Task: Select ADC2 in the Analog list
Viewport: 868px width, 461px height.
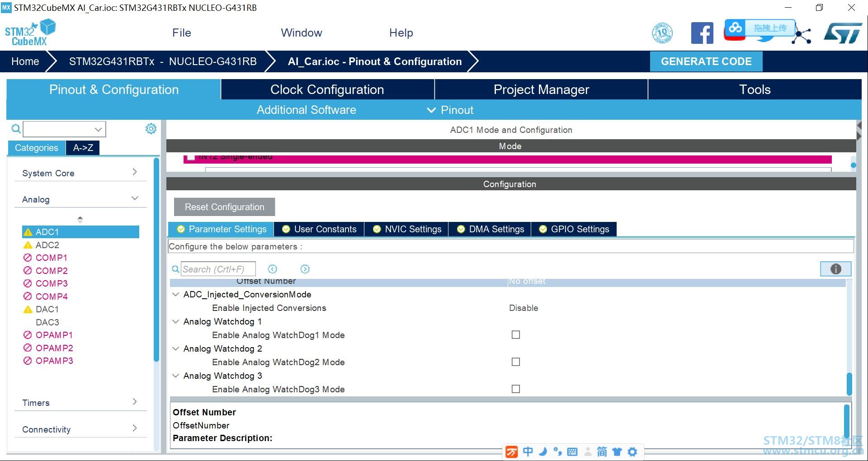Action: 47,245
